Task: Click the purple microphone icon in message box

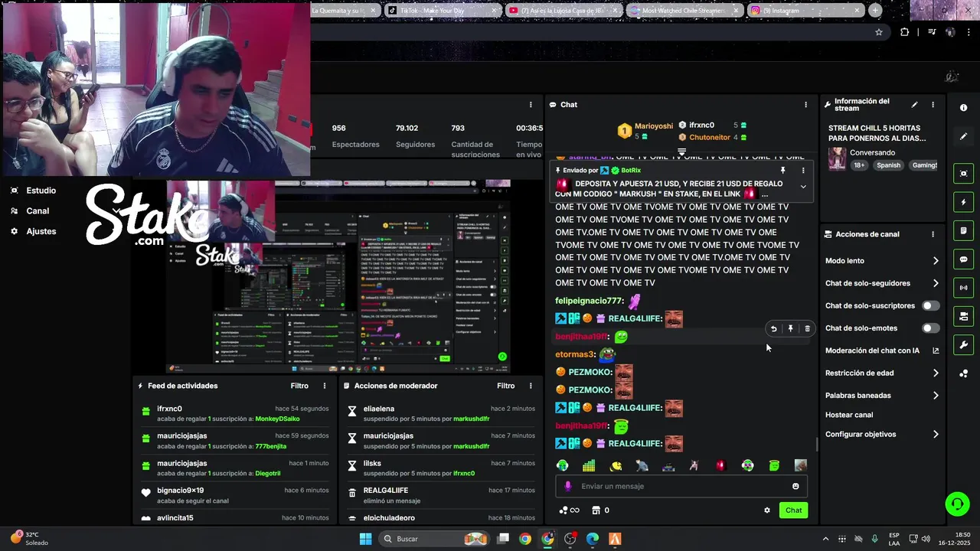Action: click(x=567, y=486)
